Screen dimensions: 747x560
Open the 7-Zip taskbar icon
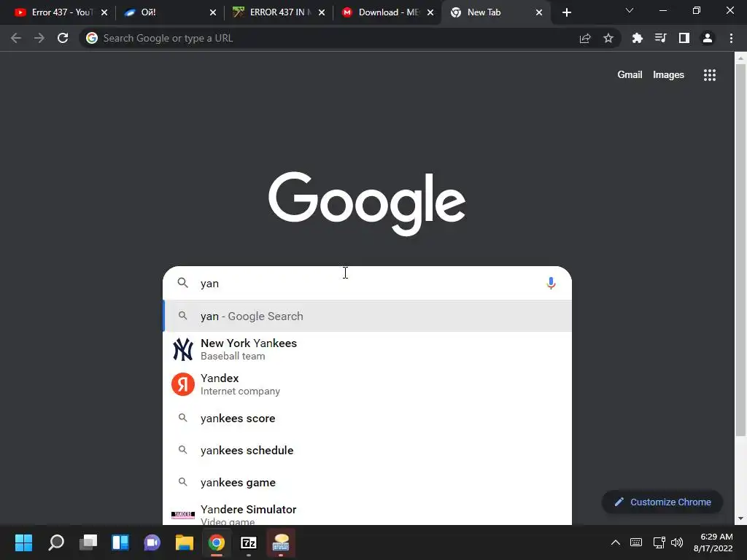(x=249, y=542)
